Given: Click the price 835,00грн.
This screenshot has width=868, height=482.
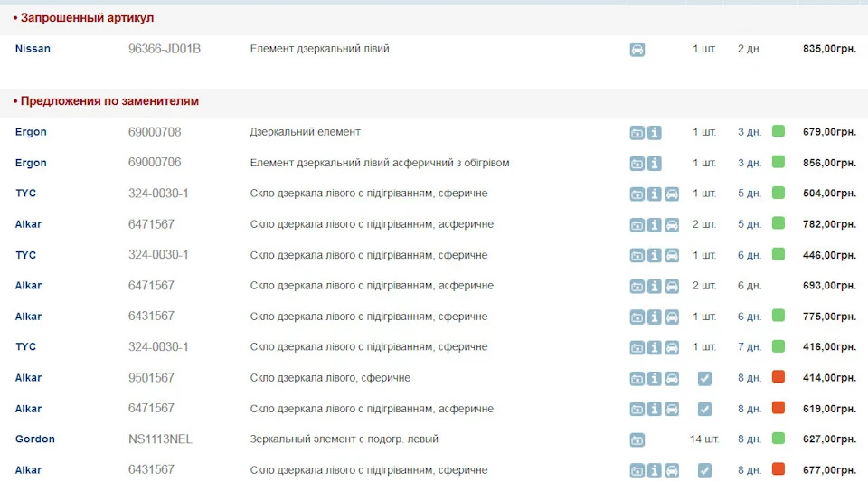Looking at the screenshot, I should pyautogui.click(x=829, y=49).
